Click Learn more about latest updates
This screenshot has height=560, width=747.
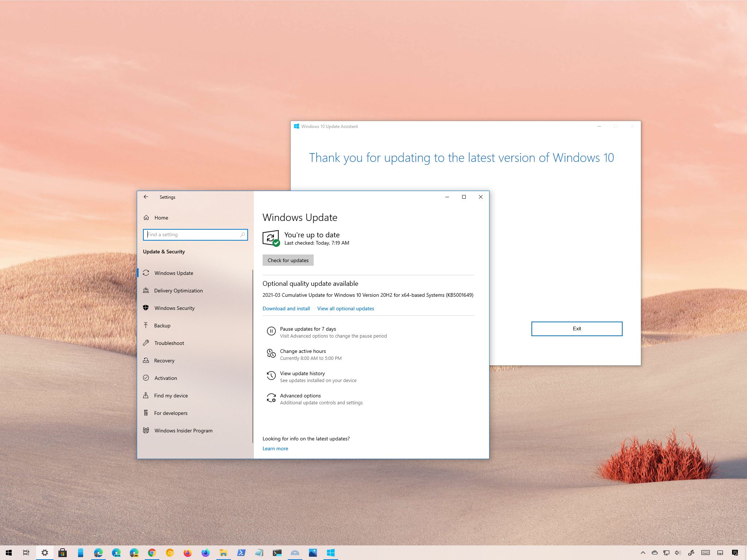pos(275,448)
